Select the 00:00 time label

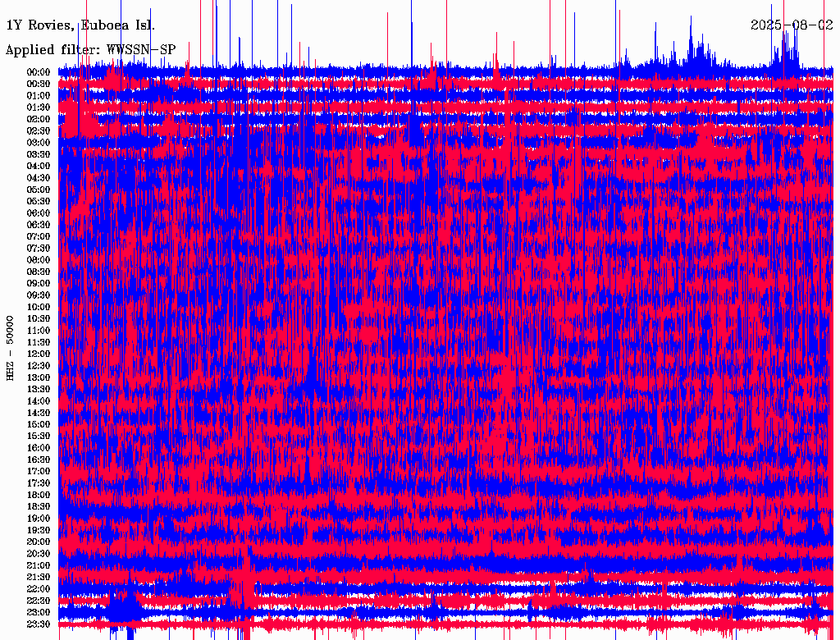pyautogui.click(x=39, y=72)
